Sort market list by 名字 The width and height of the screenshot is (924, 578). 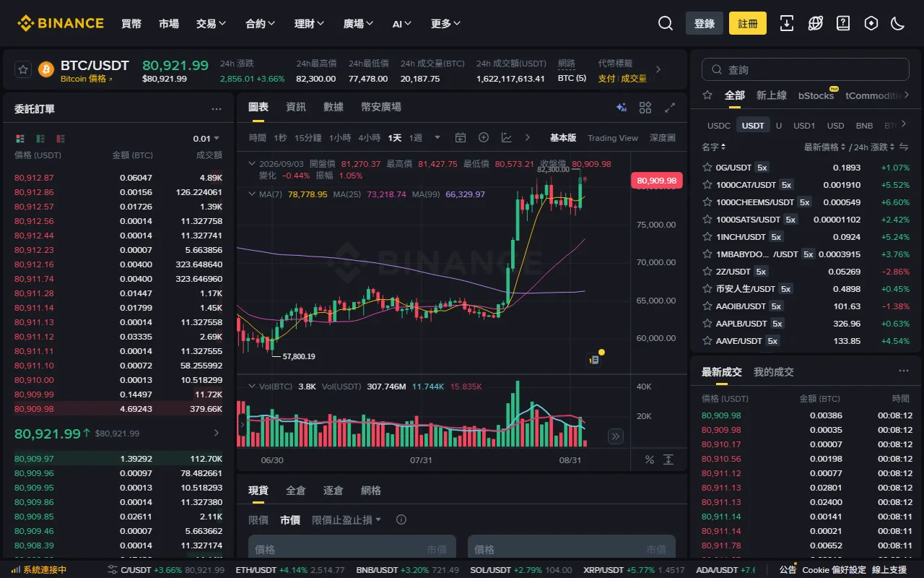coord(714,147)
